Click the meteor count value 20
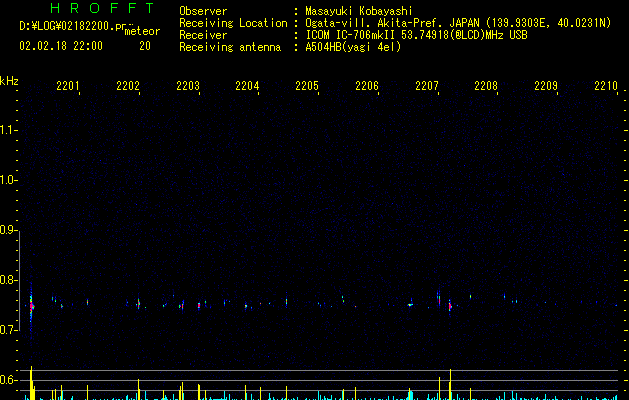This screenshot has width=629, height=400. click(x=145, y=46)
